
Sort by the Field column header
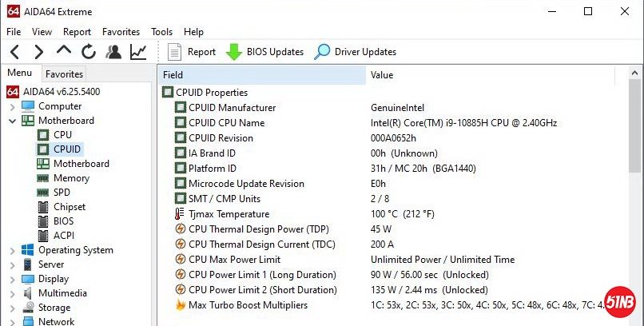(261, 75)
